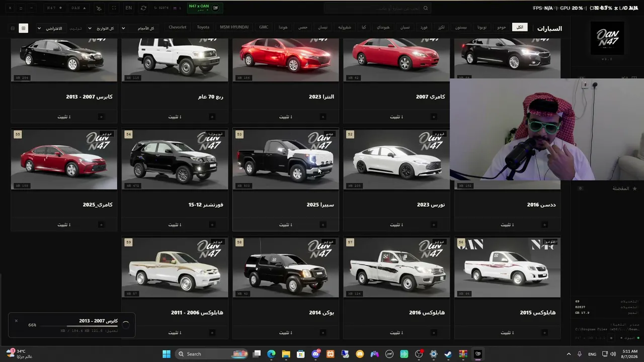Viewport: 644px width, 362px height.
Task: Click the small icon on هايلوكس 2016 card
Action: click(434, 332)
